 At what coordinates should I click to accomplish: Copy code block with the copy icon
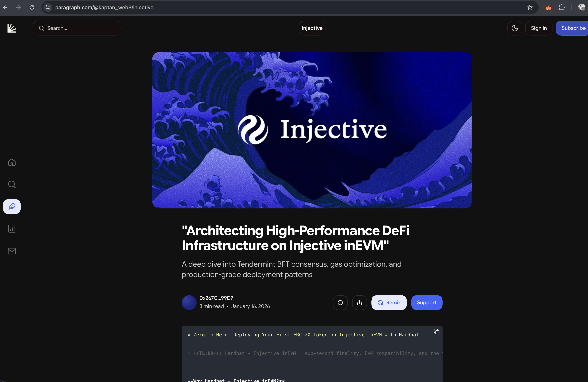pos(436,332)
